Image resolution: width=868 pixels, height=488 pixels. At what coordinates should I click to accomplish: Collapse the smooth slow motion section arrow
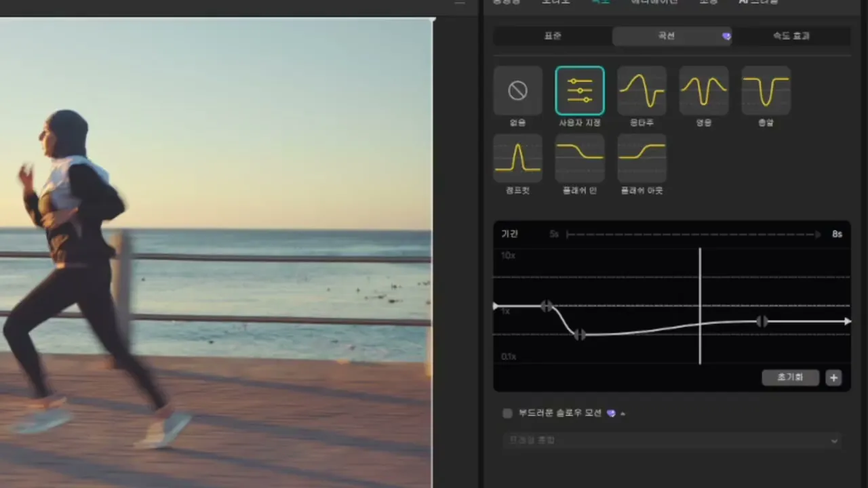click(623, 413)
